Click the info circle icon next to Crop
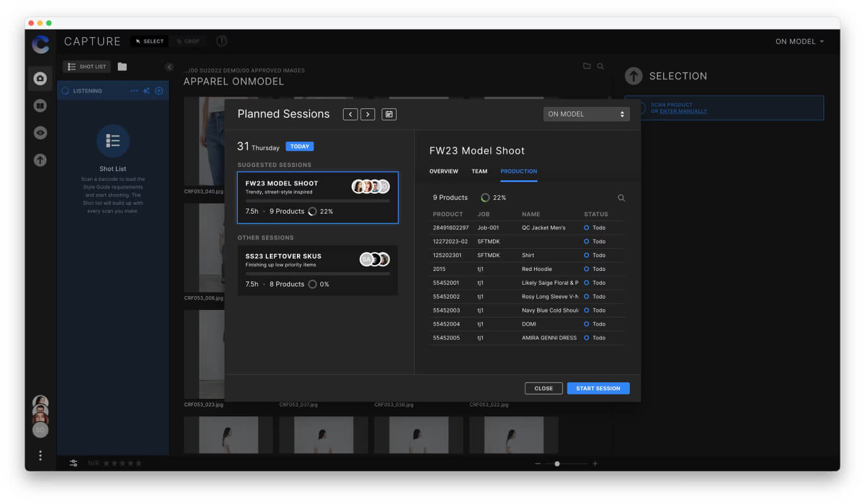865x504 pixels. 221,41
